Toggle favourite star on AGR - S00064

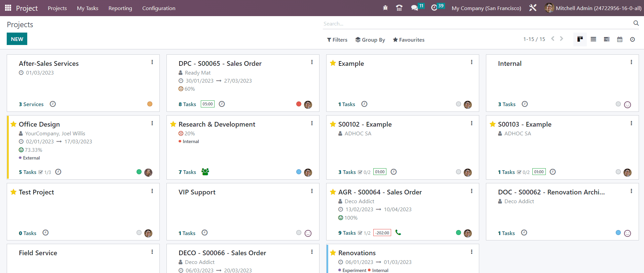[333, 192]
